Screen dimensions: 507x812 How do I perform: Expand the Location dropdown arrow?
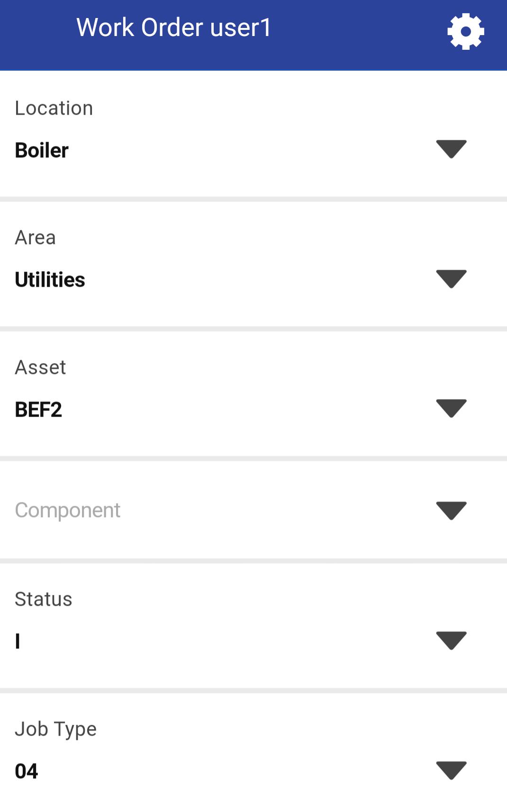tap(451, 149)
